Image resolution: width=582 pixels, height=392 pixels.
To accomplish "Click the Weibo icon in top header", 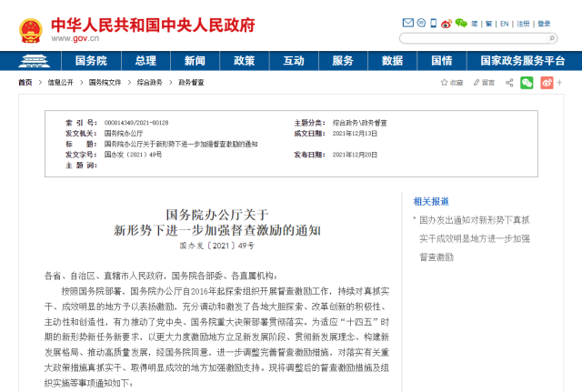I will click(x=447, y=24).
